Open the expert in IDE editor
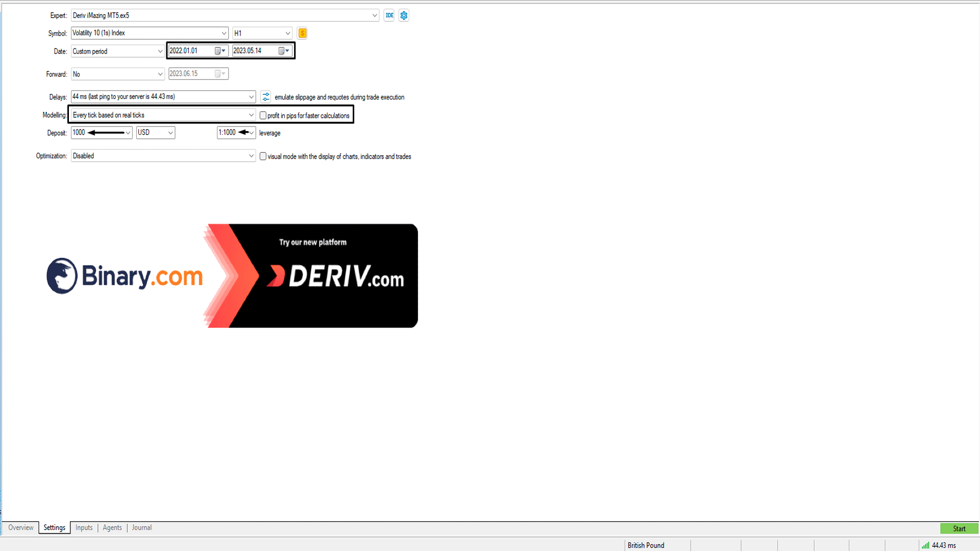Screen dimensions: 980x551 point(389,15)
